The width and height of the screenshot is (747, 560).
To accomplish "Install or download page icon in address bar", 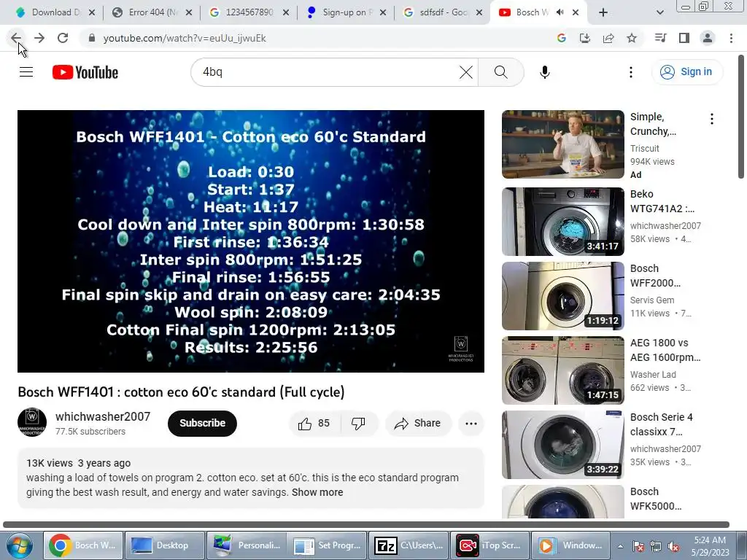I will (584, 38).
